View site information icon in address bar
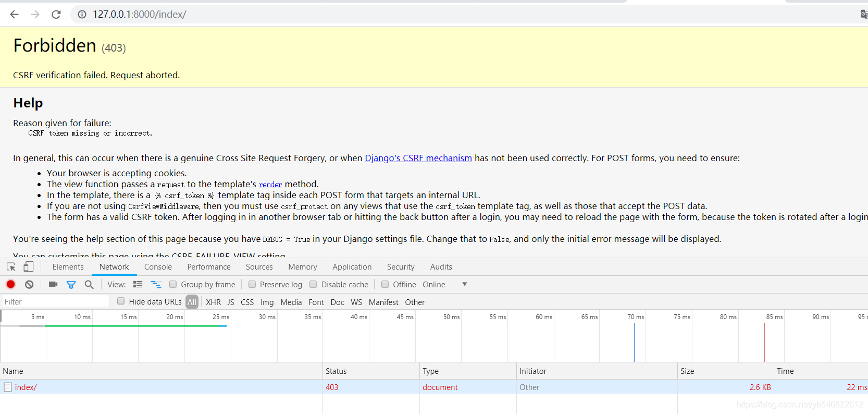 click(82, 15)
